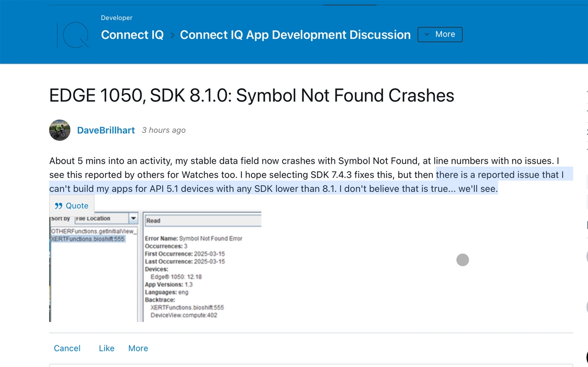
Task: Select the OTHERFunctions.getInitialView_ list row
Action: tap(94, 231)
